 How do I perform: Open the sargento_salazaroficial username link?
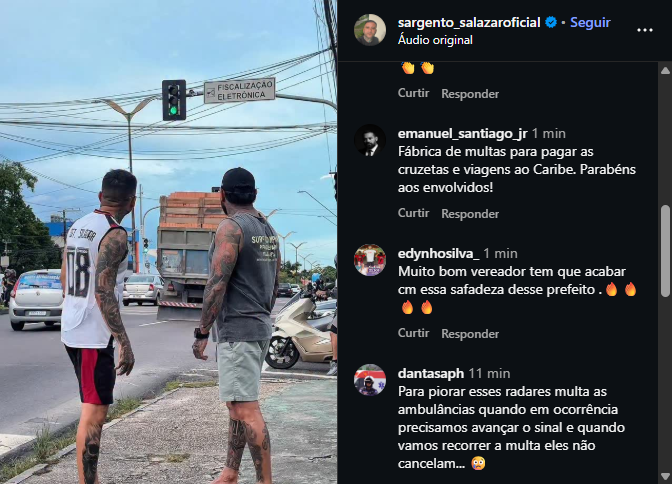point(469,22)
